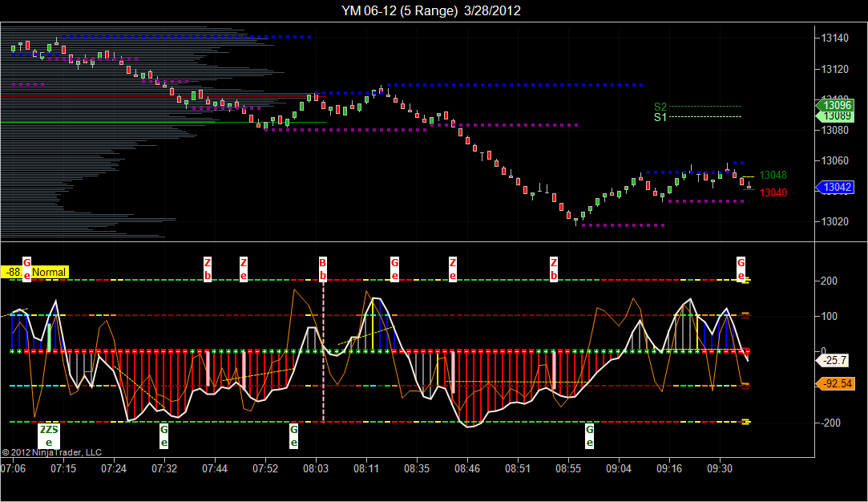
Task: Click the 07:32 time axis label
Action: coord(164,469)
